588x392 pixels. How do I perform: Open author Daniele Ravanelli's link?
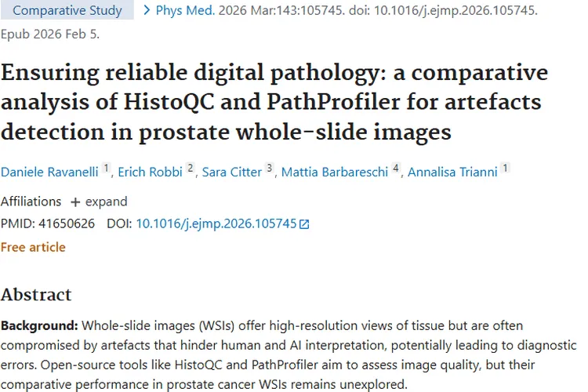[x=50, y=172]
